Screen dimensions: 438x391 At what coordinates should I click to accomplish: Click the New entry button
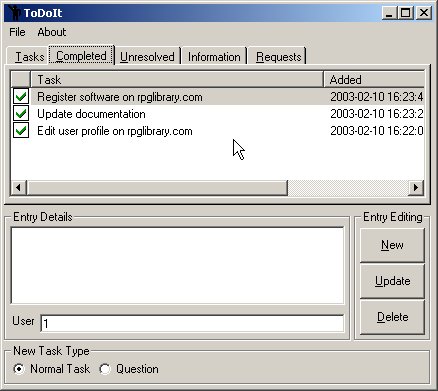[392, 245]
